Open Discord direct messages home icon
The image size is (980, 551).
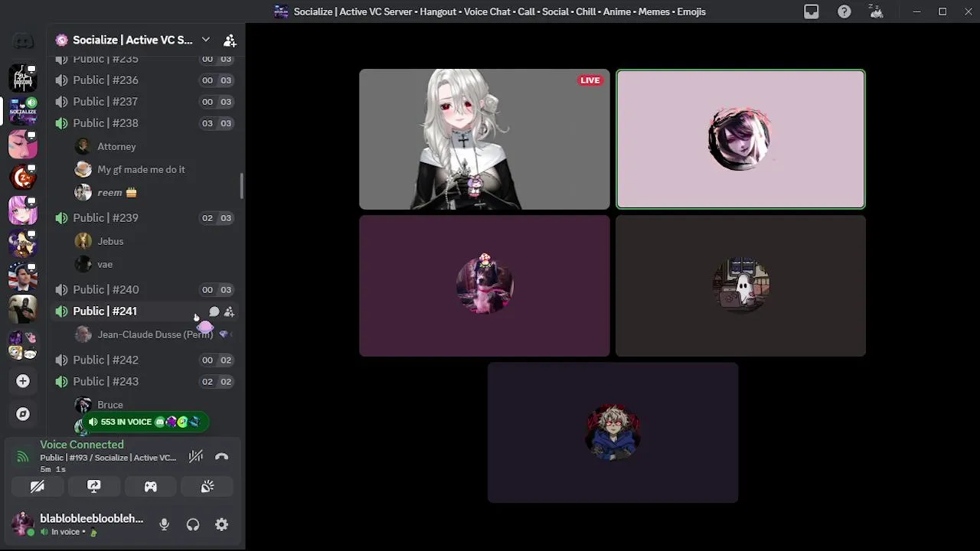point(23,41)
